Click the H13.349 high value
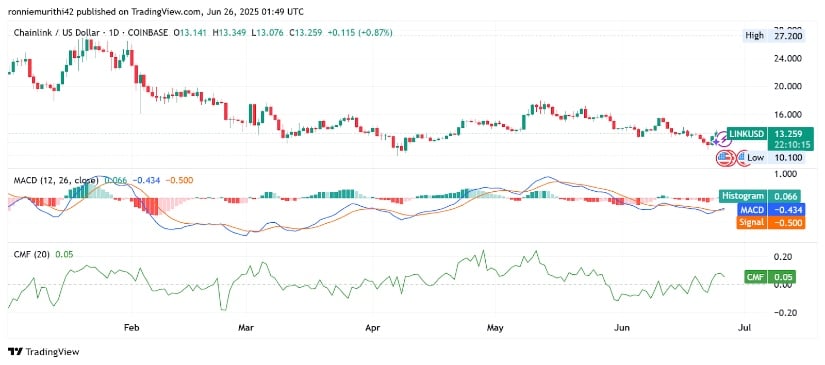Image resolution: width=825 pixels, height=365 pixels. 229,33
